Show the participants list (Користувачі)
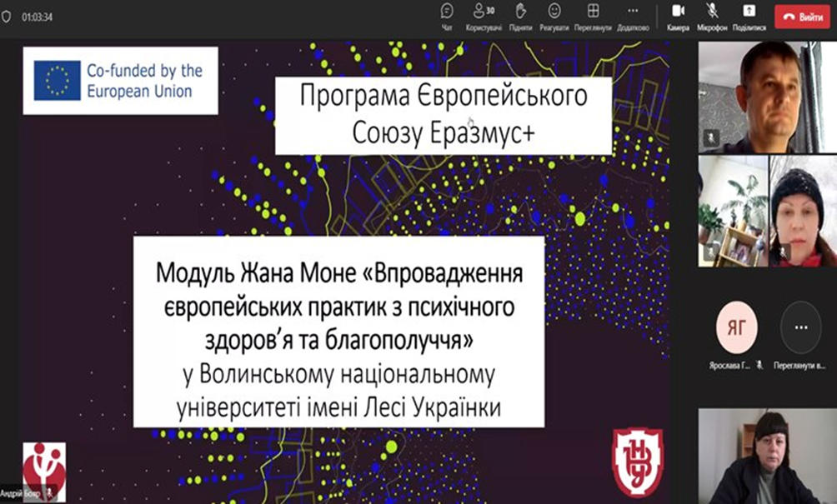 click(x=483, y=15)
